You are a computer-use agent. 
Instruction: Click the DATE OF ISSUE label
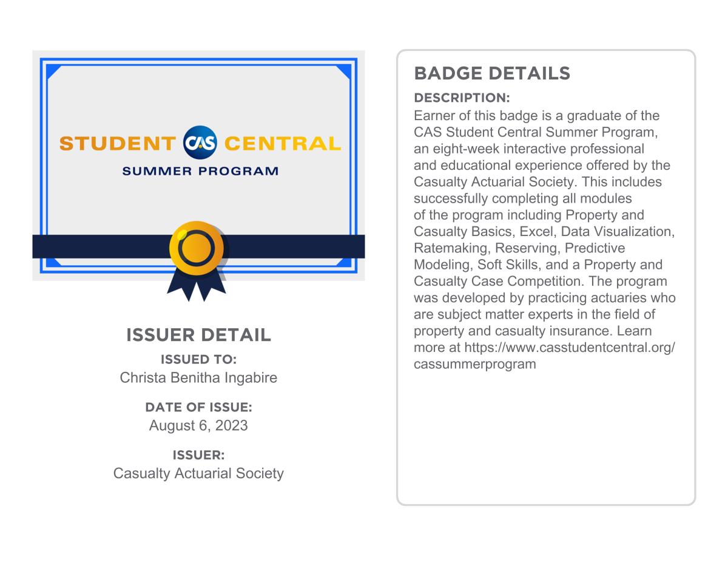tap(198, 407)
